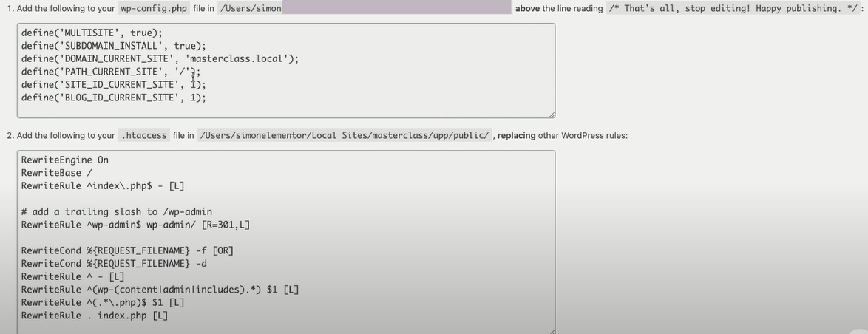Click the DOMAIN_CURRENT_SITE masterclass.local line
868x334 pixels.
click(x=160, y=58)
